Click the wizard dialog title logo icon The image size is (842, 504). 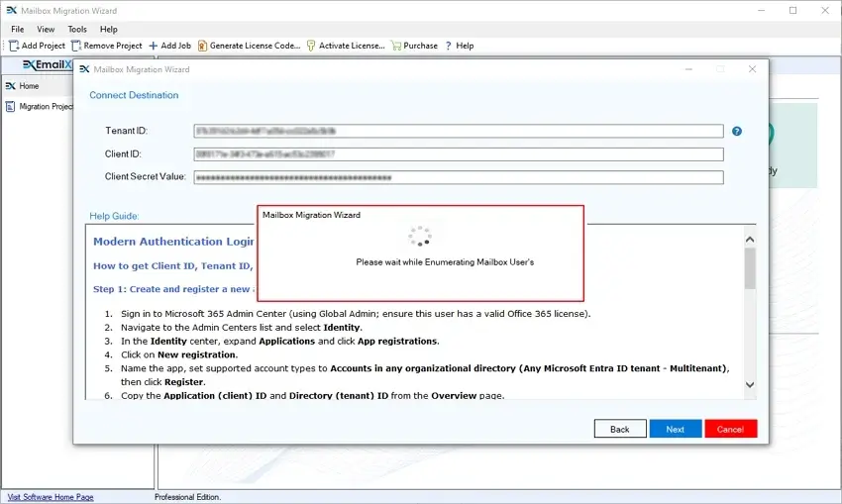(84, 69)
